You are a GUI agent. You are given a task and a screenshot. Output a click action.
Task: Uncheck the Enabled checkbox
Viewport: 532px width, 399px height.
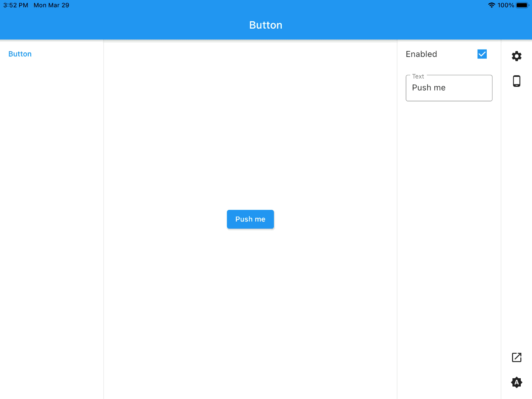[482, 54]
